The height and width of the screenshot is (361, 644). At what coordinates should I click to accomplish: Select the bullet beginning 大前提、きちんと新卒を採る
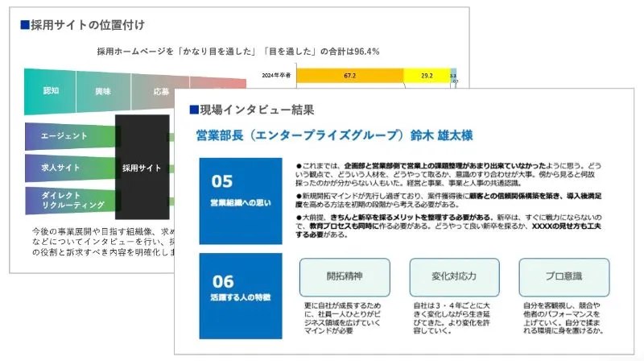[x=448, y=226]
